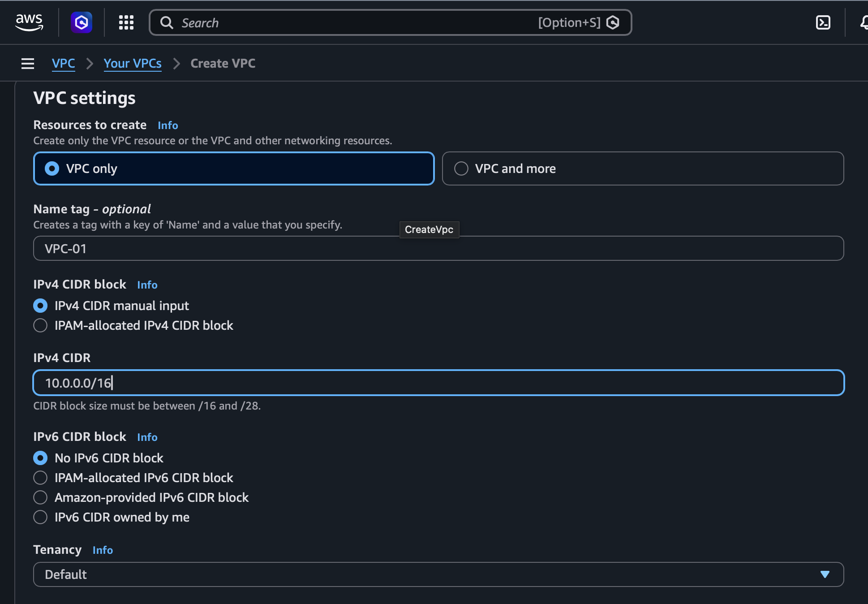This screenshot has width=868, height=604.
Task: Click the magnifier icon in search bar
Action: click(167, 23)
